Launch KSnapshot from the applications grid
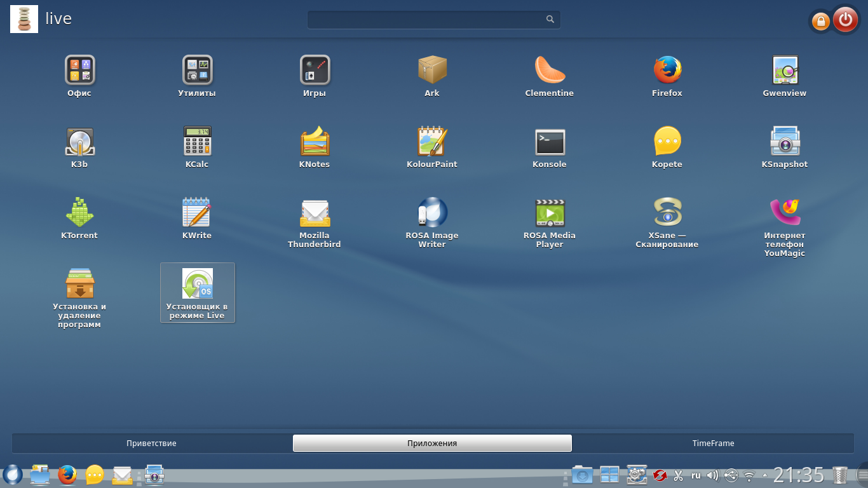Viewport: 868px width, 488px height. (x=785, y=141)
